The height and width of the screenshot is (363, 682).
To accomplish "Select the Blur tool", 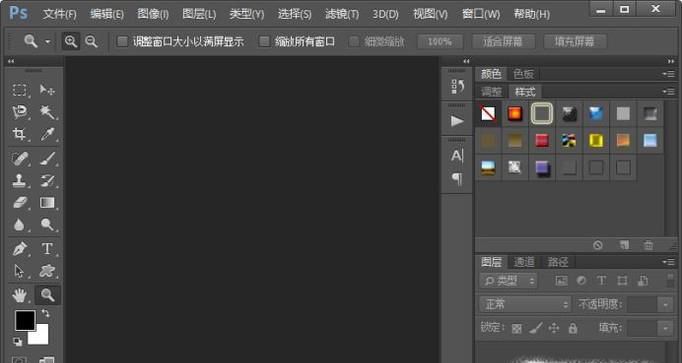I will 19,225.
